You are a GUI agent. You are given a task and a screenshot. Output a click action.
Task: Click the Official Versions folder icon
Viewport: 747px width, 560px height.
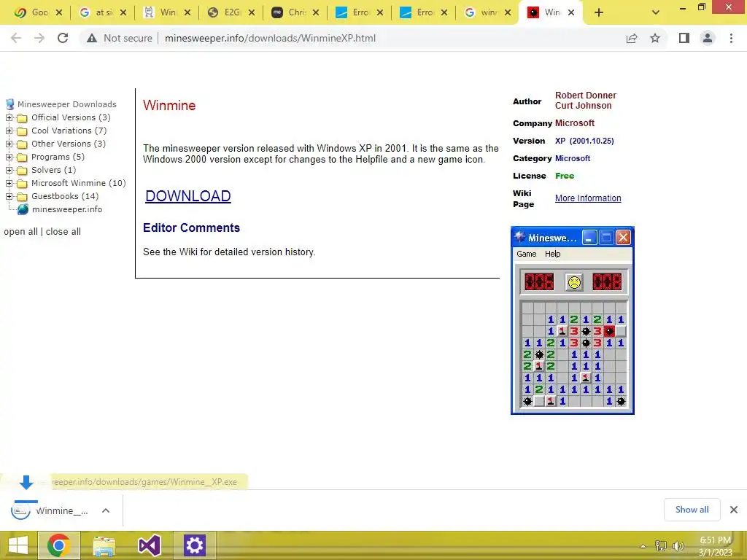[x=22, y=117]
